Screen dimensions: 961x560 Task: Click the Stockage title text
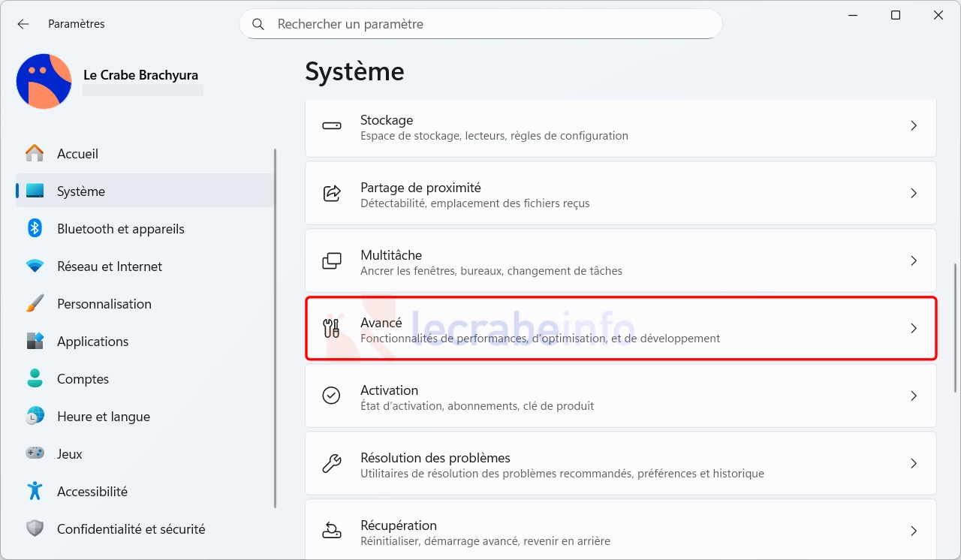tap(387, 120)
